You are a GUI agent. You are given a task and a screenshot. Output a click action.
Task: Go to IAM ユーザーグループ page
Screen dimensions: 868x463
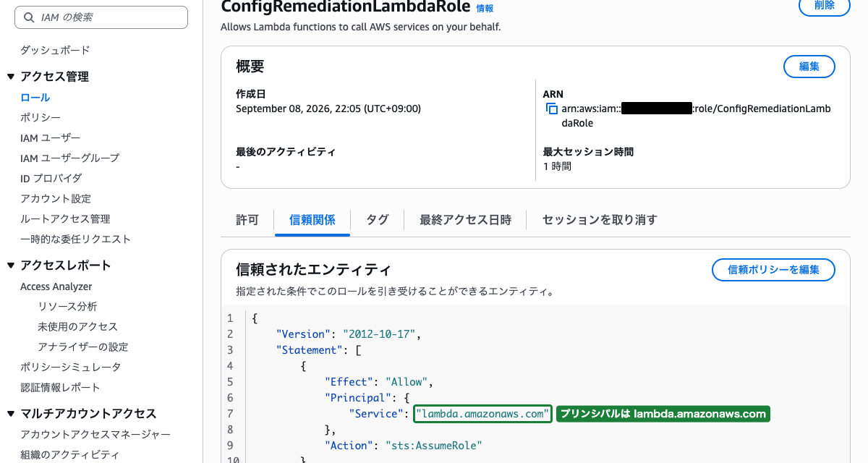(x=70, y=158)
